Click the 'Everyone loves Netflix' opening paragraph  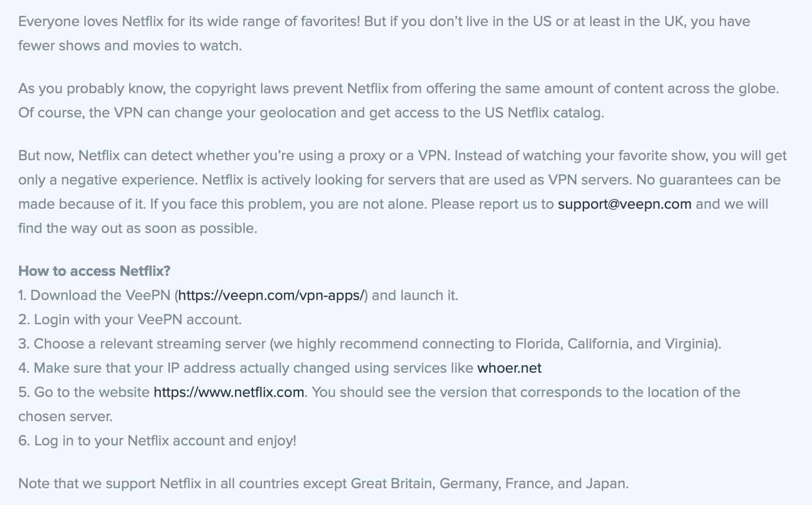tap(384, 34)
